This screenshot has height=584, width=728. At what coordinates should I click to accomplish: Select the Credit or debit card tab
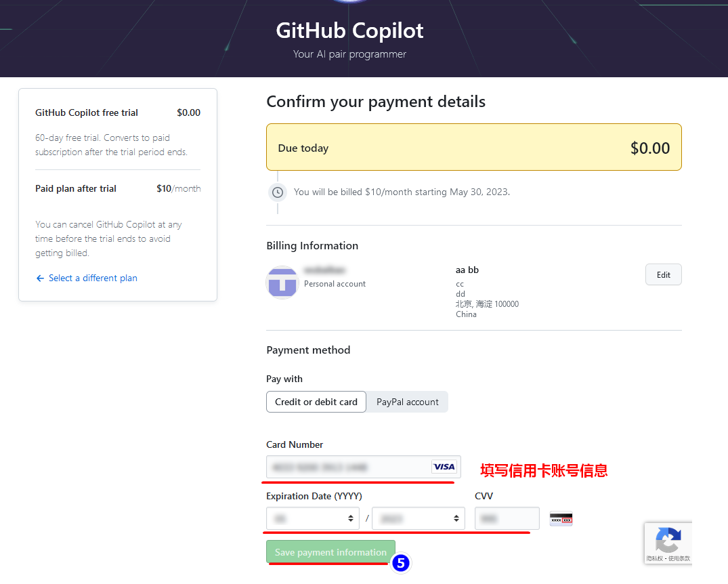(316, 402)
